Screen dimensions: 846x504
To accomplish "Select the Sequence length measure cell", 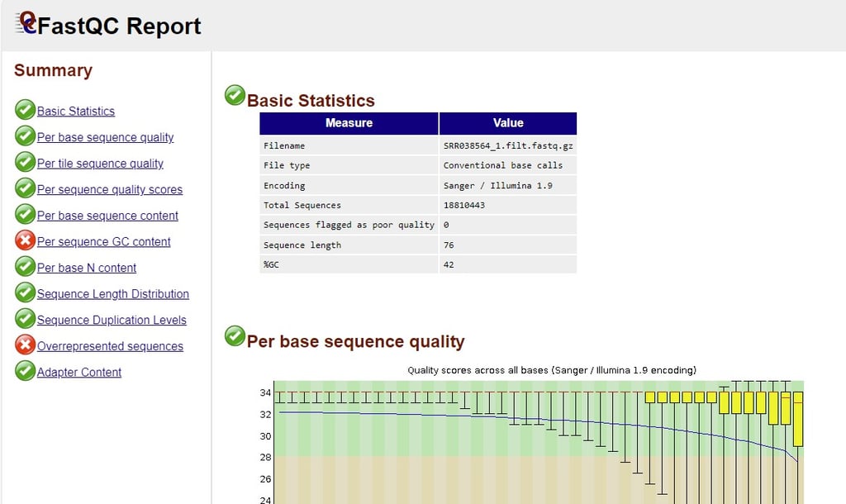I will click(x=349, y=245).
